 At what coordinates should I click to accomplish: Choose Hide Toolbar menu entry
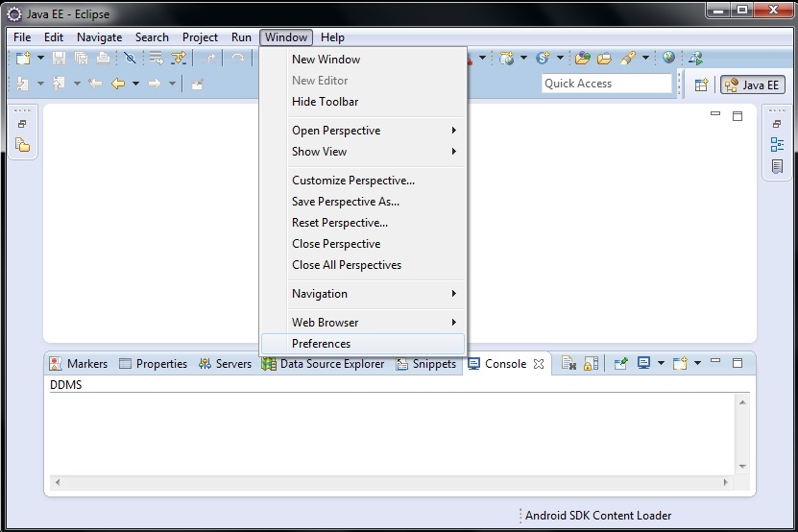(363, 101)
